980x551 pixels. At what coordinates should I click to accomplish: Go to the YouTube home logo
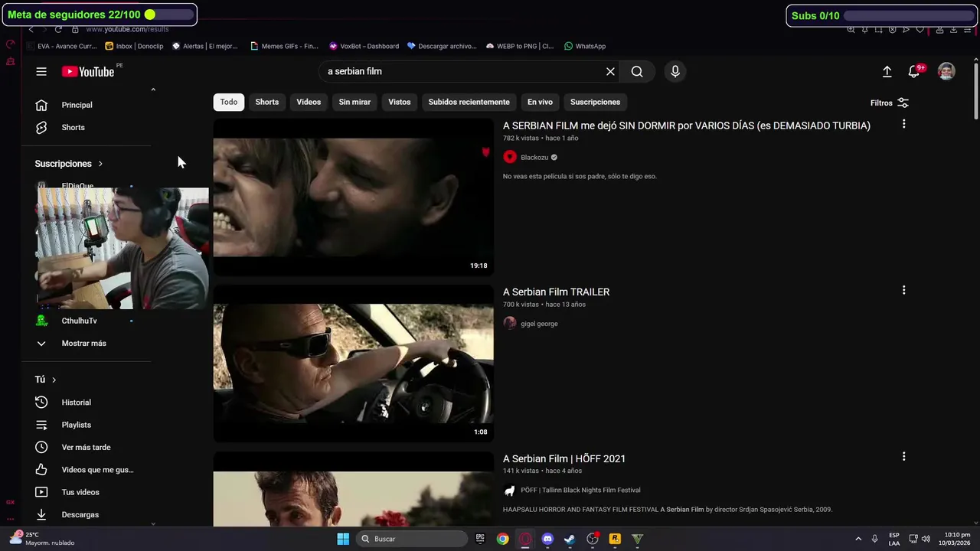pyautogui.click(x=88, y=71)
